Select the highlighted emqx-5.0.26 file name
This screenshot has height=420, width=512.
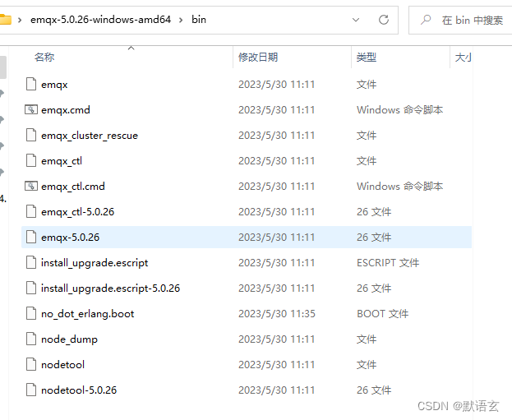[x=70, y=238]
